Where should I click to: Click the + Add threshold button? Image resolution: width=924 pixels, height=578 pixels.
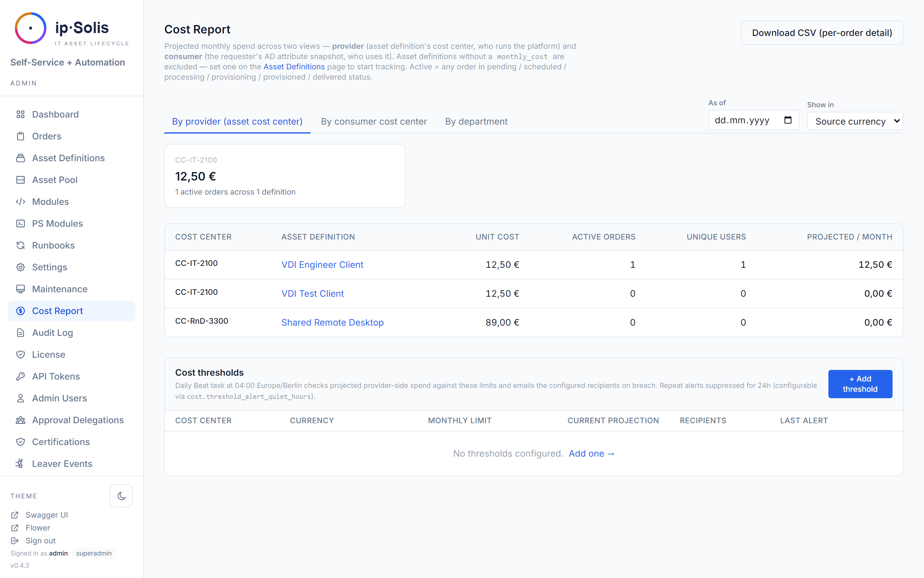point(860,384)
